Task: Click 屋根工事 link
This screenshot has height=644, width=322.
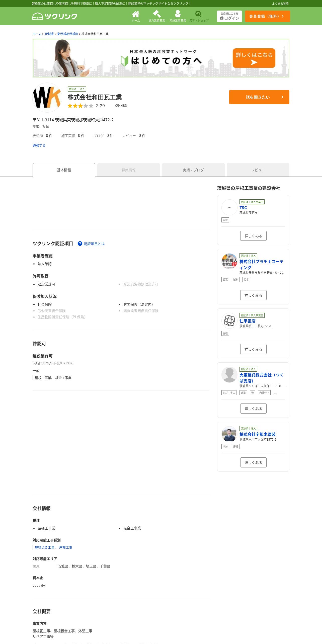Action: (66, 547)
